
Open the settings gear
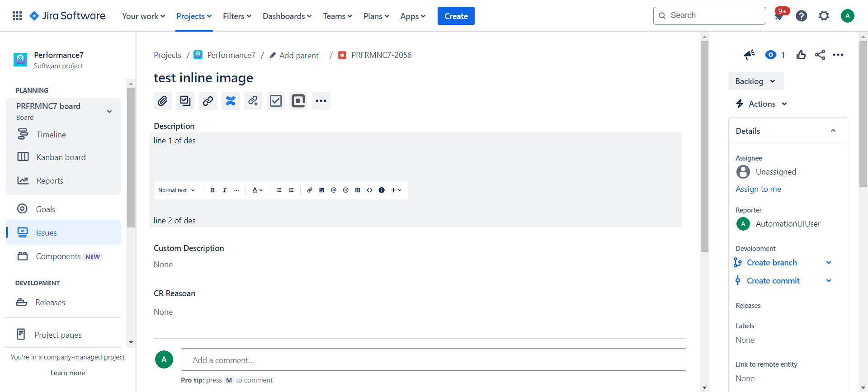coord(824,16)
